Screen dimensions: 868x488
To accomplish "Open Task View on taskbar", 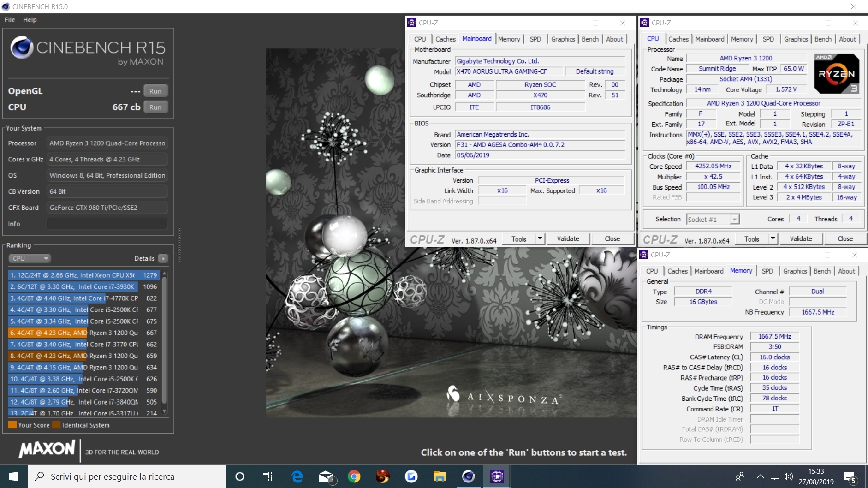I will coord(268,476).
